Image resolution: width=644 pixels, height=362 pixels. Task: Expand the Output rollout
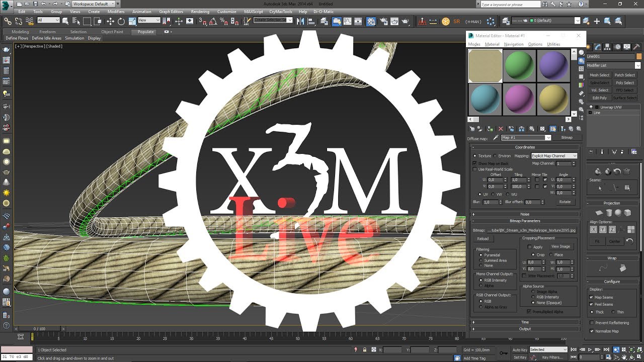[x=525, y=329]
